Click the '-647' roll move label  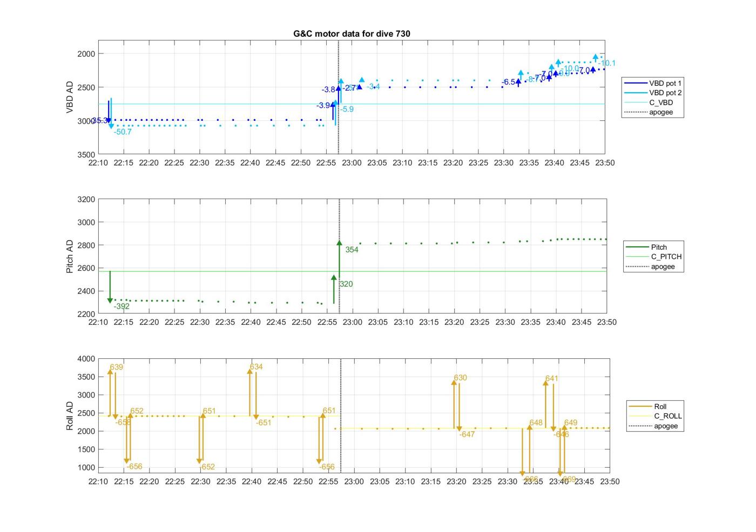pos(467,434)
